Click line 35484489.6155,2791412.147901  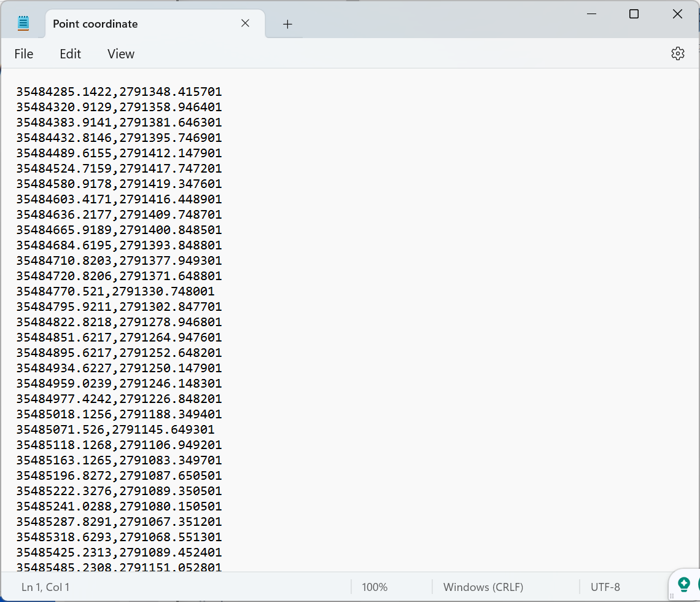point(119,153)
